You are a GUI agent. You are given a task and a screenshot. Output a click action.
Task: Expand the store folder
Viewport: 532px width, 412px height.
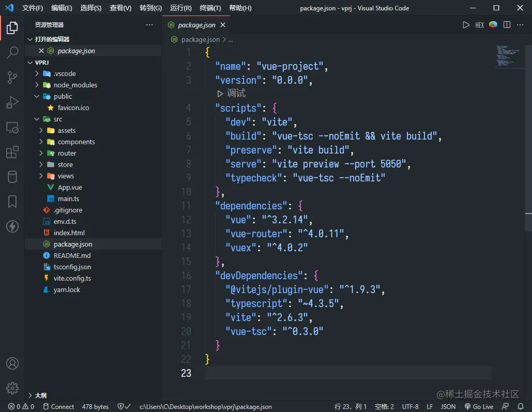pos(41,164)
